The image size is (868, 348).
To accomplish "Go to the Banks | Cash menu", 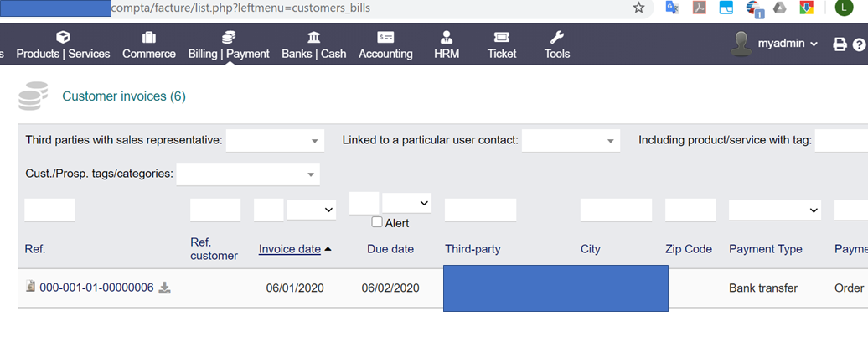I will 314,45.
